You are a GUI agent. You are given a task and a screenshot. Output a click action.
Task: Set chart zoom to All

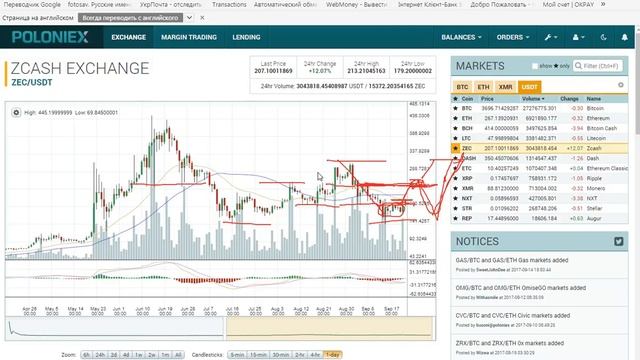click(178, 355)
